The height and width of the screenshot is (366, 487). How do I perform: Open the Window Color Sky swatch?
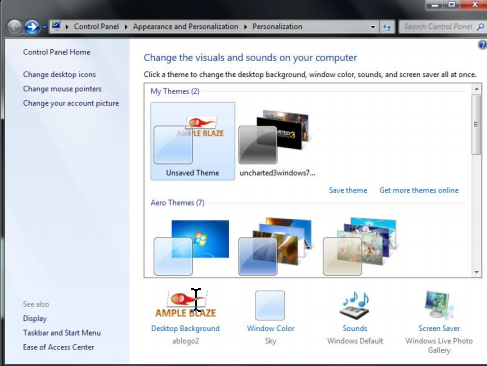click(x=270, y=305)
